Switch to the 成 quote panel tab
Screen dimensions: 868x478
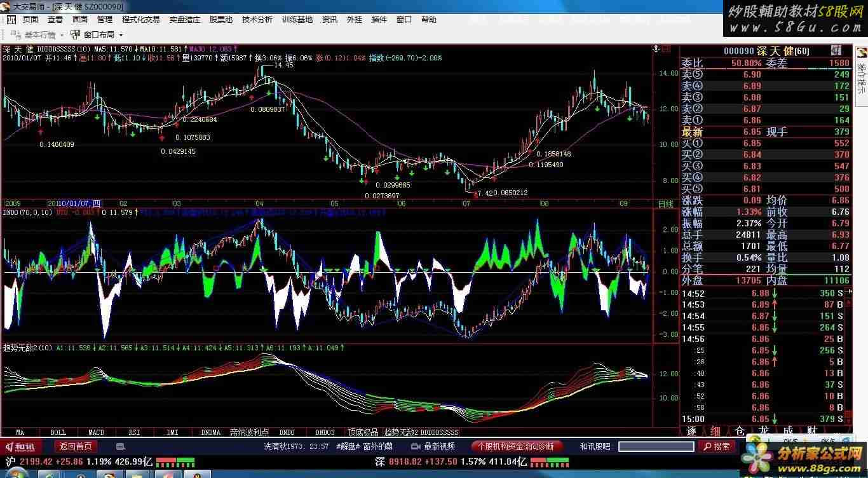coord(788,431)
